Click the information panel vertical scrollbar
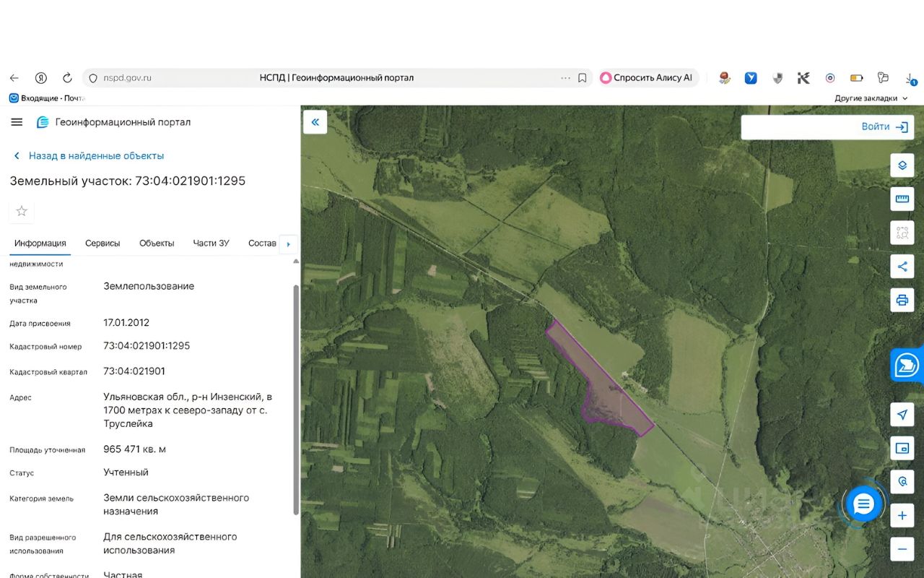This screenshot has width=924, height=578. [x=295, y=400]
